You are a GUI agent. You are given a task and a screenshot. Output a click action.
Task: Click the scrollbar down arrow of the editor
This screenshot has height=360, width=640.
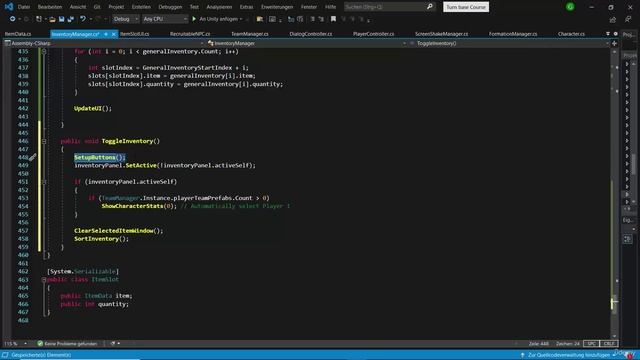coord(614,336)
